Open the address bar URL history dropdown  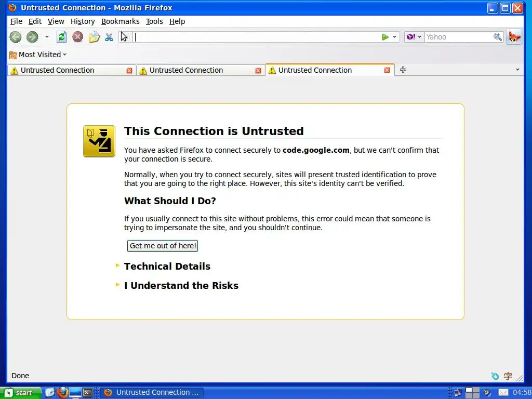pyautogui.click(x=395, y=37)
